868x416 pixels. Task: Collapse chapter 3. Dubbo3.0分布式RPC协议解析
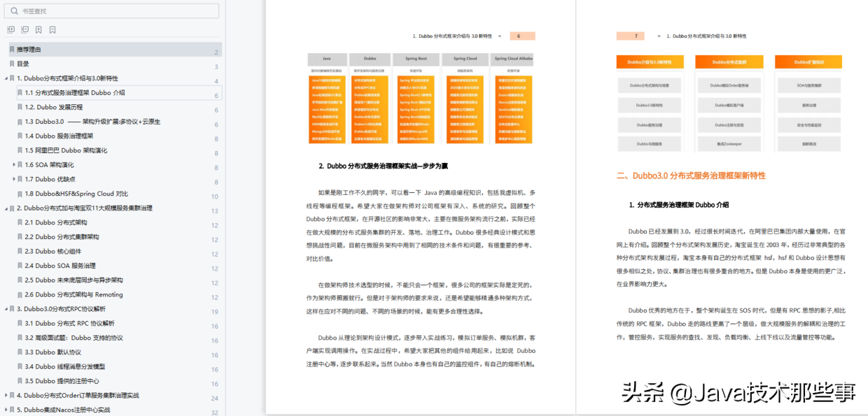coord(6,308)
